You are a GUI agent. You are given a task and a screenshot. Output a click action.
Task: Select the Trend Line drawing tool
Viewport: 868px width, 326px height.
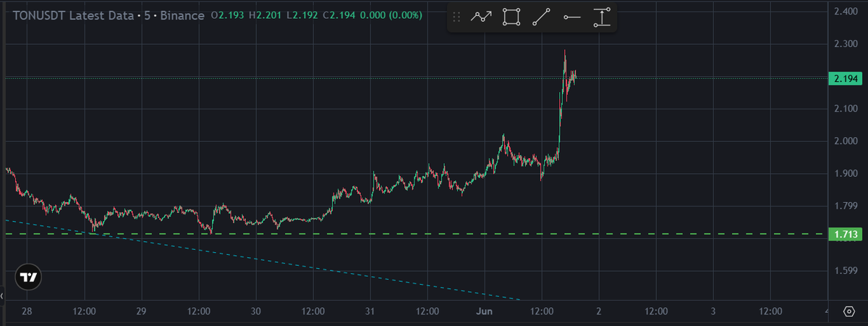tap(541, 17)
